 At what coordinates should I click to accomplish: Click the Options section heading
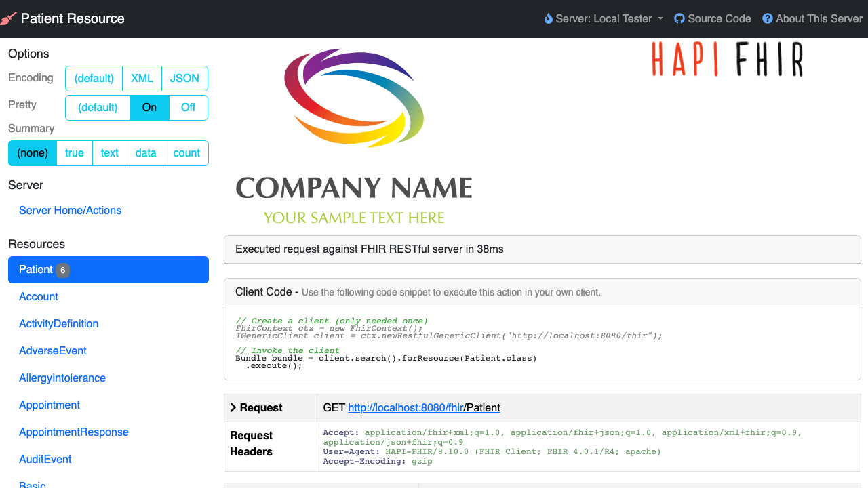[28, 54]
